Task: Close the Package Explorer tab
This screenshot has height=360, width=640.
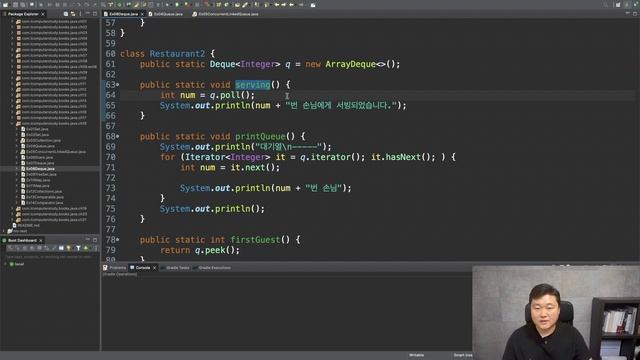Action: tap(43, 14)
